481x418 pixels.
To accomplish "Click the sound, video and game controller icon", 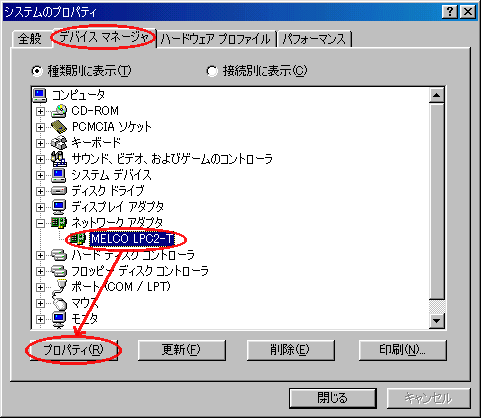I will coord(59,159).
